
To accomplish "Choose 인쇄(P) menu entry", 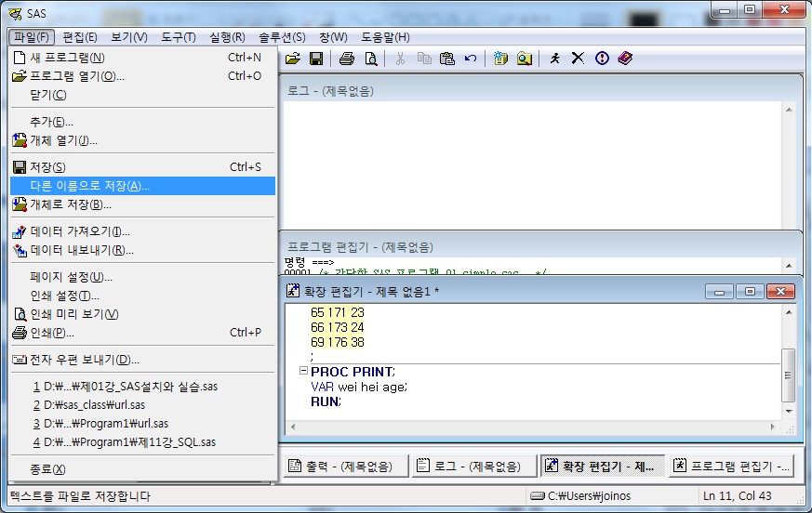I will pyautogui.click(x=142, y=333).
